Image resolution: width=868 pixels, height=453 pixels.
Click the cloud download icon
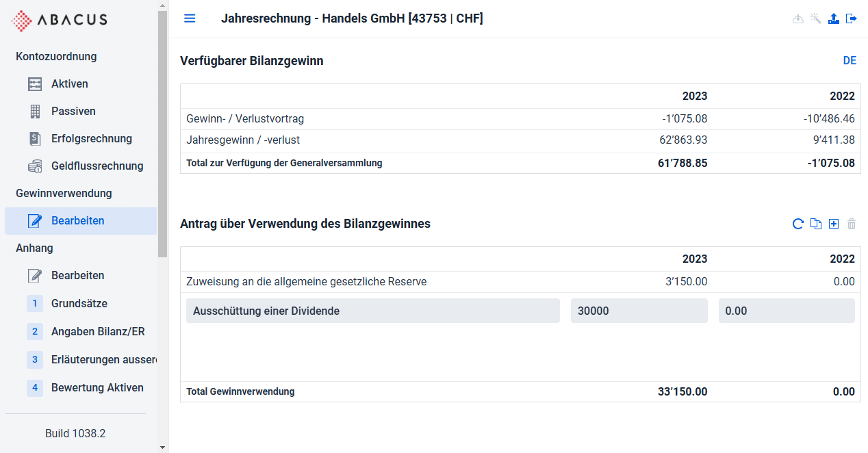click(x=797, y=19)
